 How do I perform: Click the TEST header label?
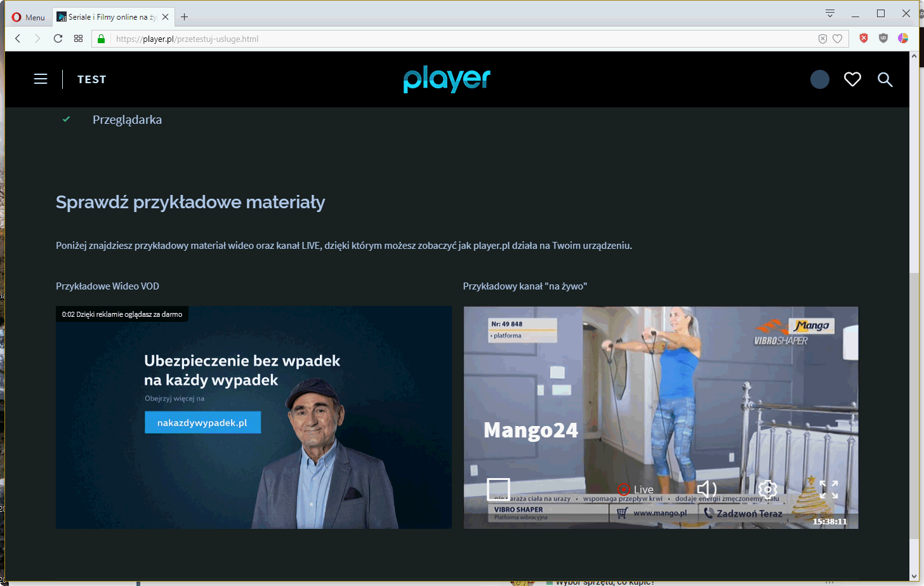(92, 79)
